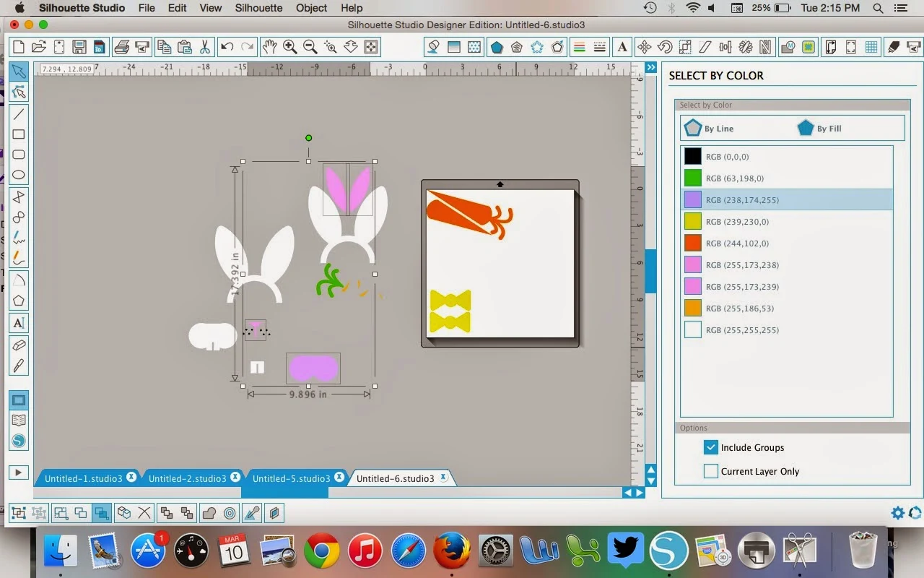Uncheck Include Groups
The image size is (924, 578).
pos(710,447)
